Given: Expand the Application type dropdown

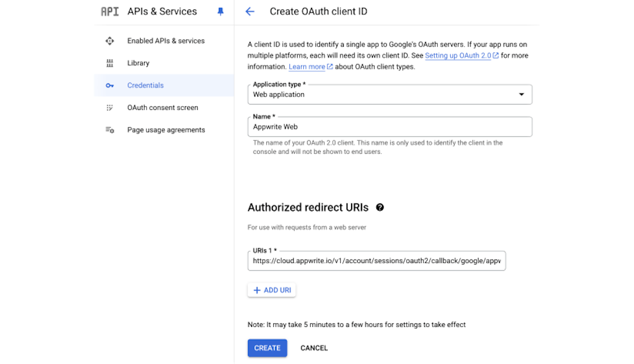Looking at the screenshot, I should [x=390, y=94].
